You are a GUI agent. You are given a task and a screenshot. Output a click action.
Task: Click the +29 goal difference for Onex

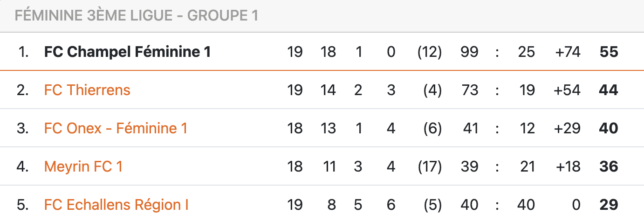pos(568,128)
